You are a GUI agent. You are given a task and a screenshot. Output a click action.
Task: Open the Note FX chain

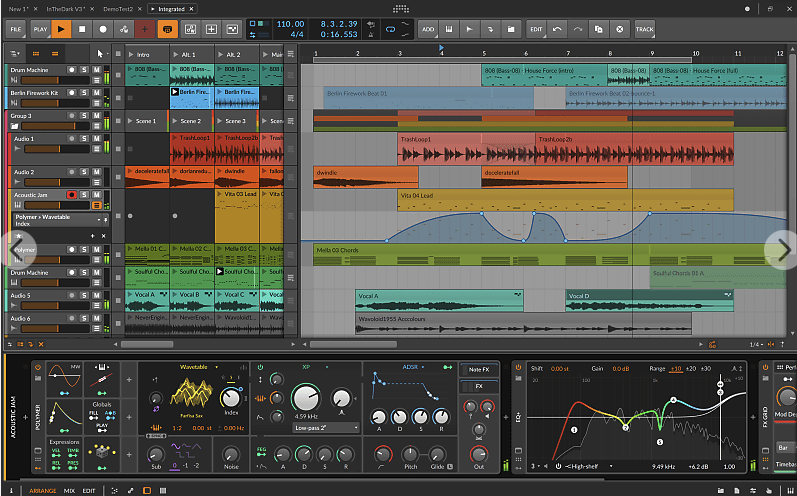[x=479, y=370]
